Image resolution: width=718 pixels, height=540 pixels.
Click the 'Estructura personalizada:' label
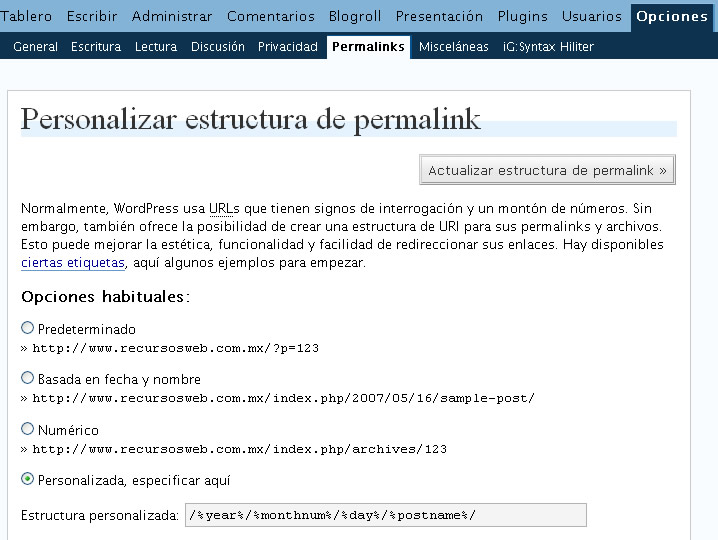pyautogui.click(x=100, y=515)
